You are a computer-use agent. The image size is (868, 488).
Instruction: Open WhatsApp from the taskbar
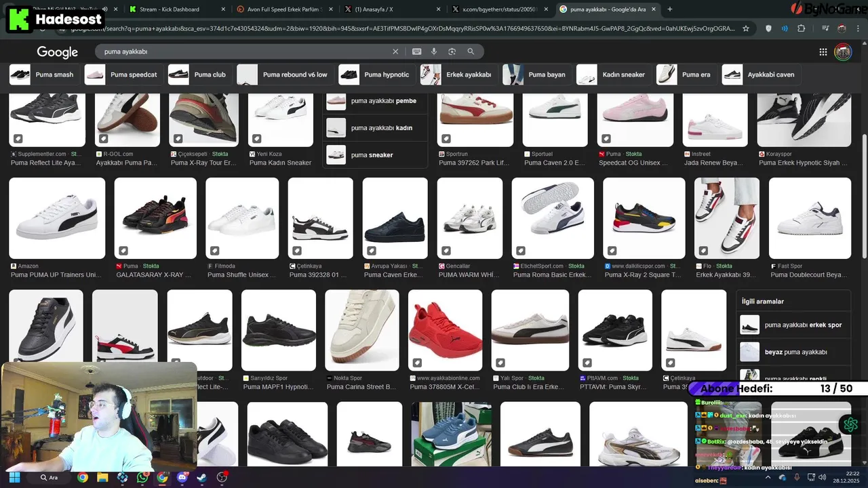tap(142, 477)
